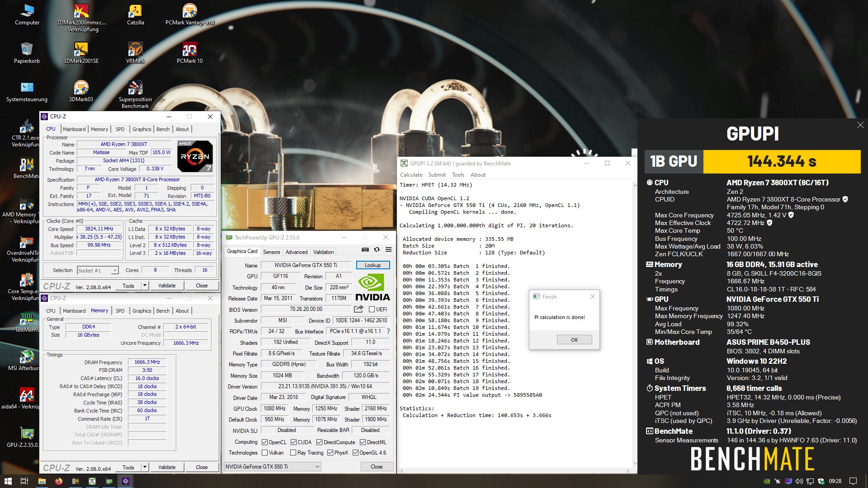Click the GPU-Z refresh icon
This screenshot has width=868, height=488.
click(x=377, y=249)
